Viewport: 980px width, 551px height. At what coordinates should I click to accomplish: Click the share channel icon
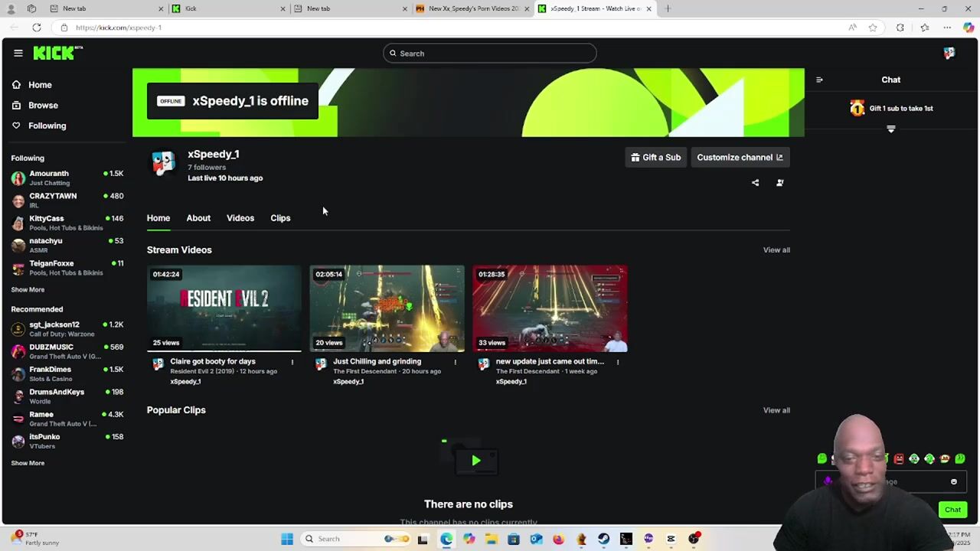click(x=755, y=183)
